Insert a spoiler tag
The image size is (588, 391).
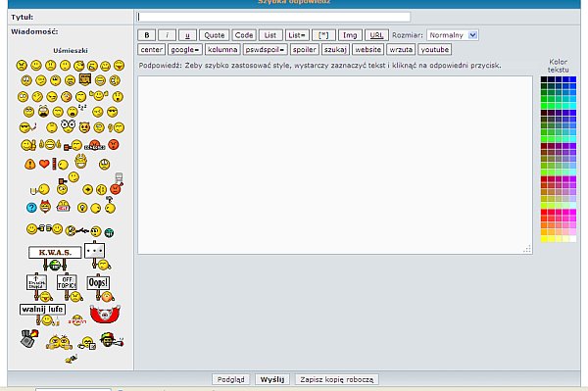(304, 49)
